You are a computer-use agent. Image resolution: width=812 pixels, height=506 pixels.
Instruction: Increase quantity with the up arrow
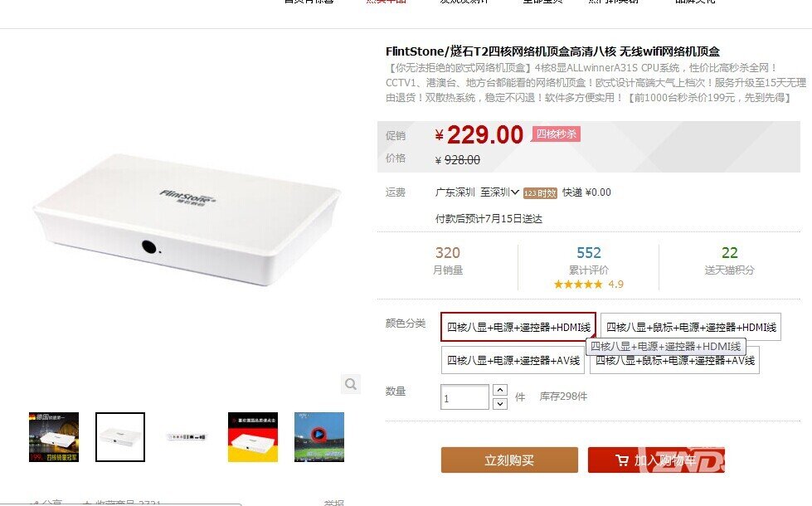500,390
